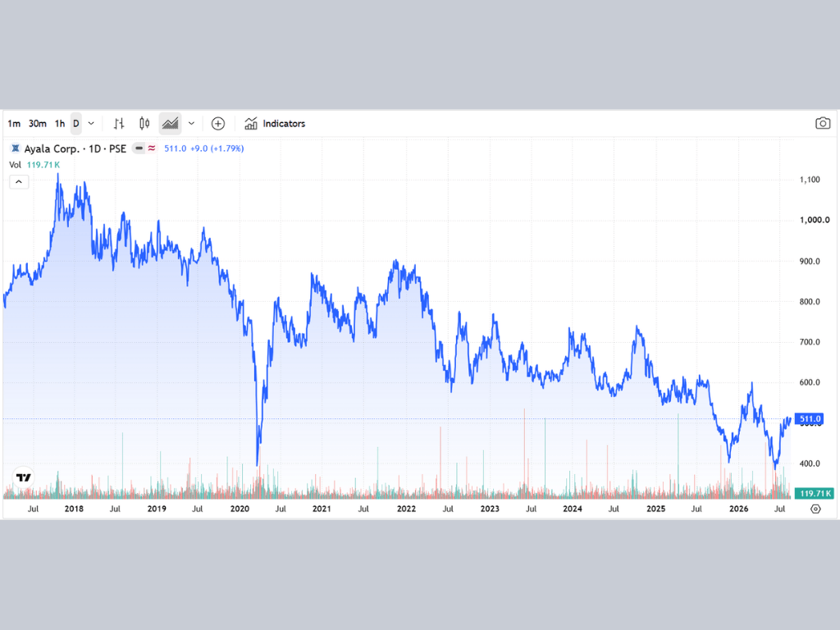This screenshot has height=630, width=840.
Task: Switch to the candlestick chart style
Action: (x=144, y=124)
